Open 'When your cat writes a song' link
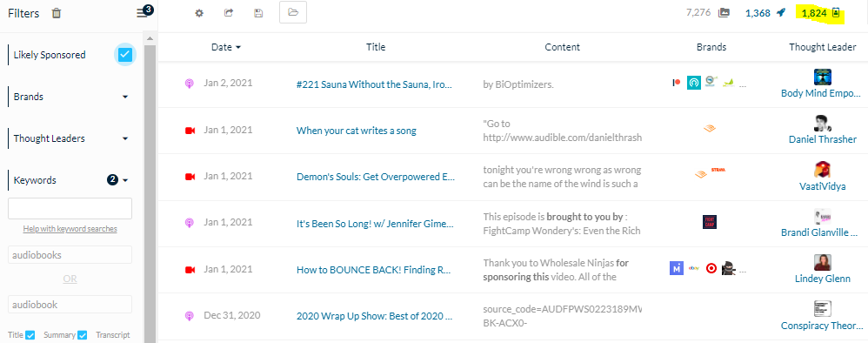This screenshot has width=868, height=343. click(357, 131)
